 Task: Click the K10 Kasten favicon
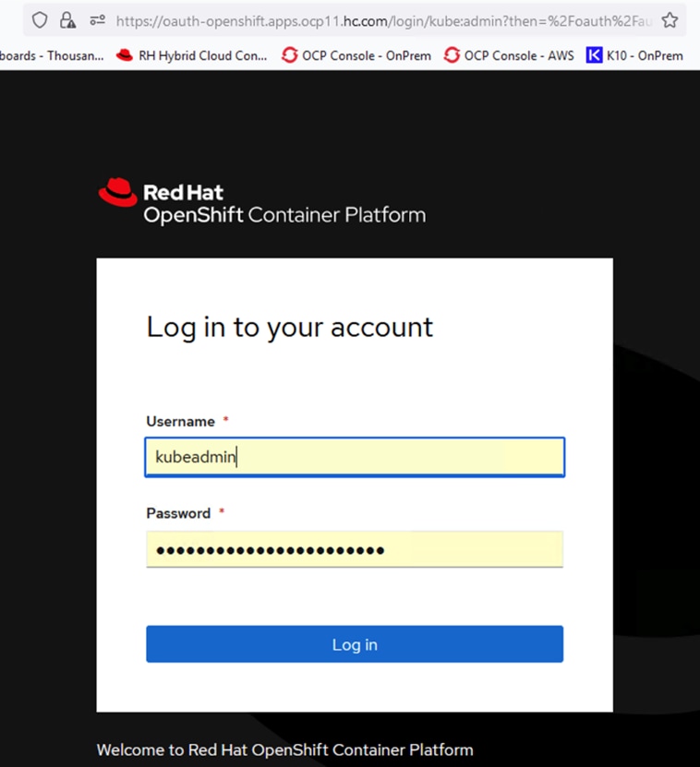[594, 55]
